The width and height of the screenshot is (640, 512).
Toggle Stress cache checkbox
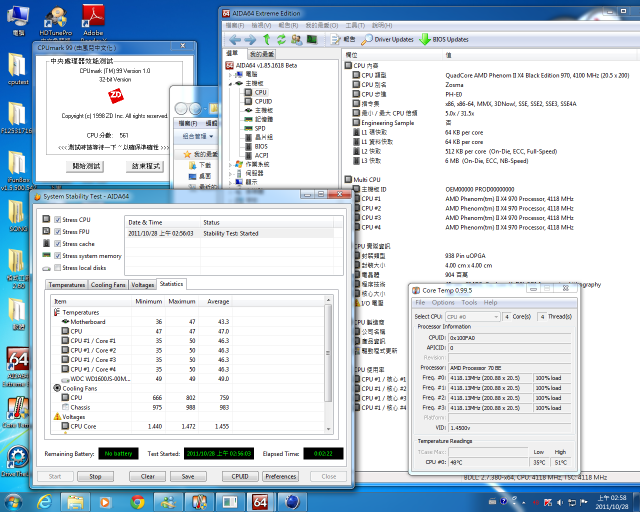(58, 244)
